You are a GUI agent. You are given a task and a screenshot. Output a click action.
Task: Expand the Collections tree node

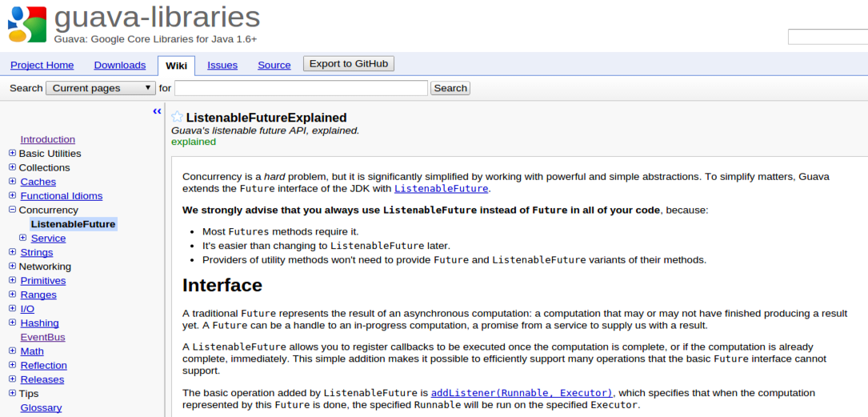coord(12,167)
